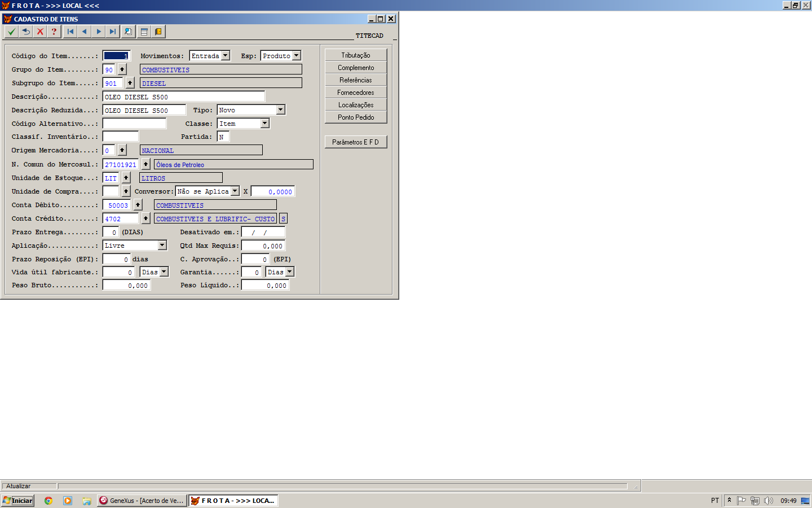The image size is (812, 508).
Task: Click the Peso Bruto field
Action: pyautogui.click(x=127, y=285)
